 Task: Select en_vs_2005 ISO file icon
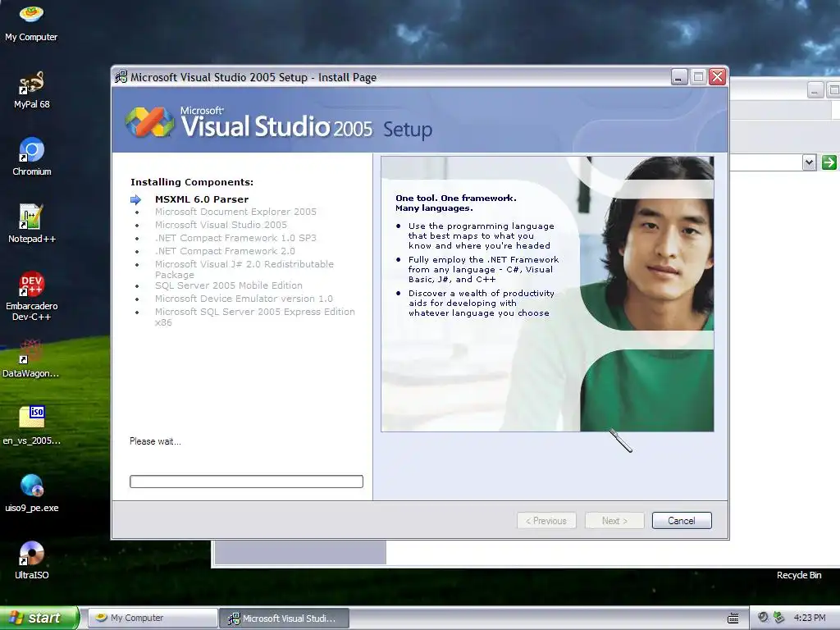pos(32,426)
